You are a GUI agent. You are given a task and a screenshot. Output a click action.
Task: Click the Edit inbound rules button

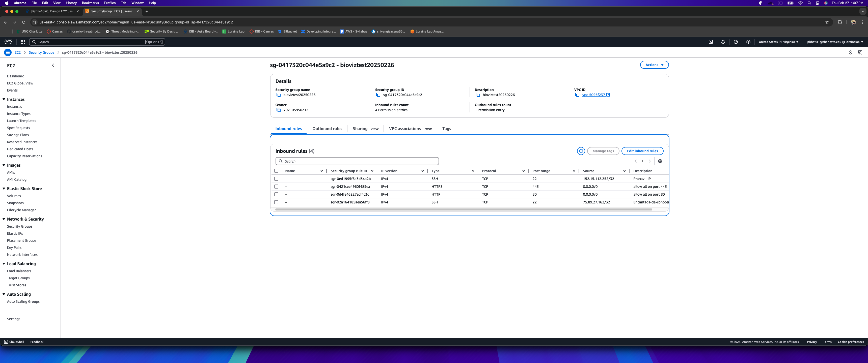(x=642, y=151)
